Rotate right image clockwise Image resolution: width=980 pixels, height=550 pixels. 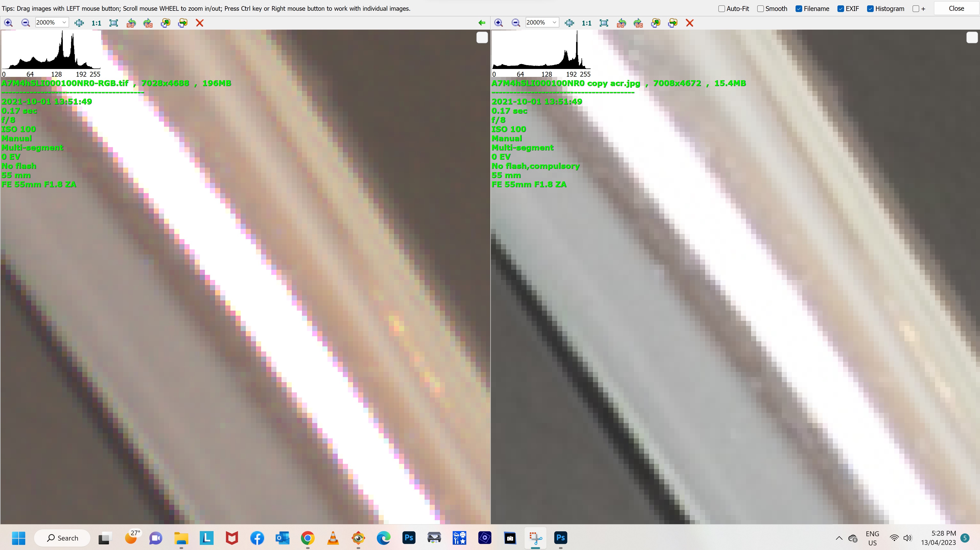tap(638, 23)
